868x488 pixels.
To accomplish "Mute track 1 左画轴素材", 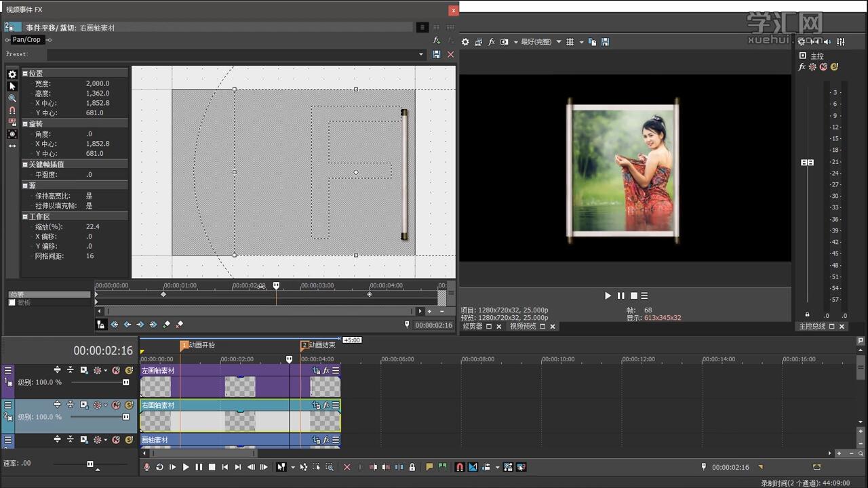I will click(x=116, y=370).
